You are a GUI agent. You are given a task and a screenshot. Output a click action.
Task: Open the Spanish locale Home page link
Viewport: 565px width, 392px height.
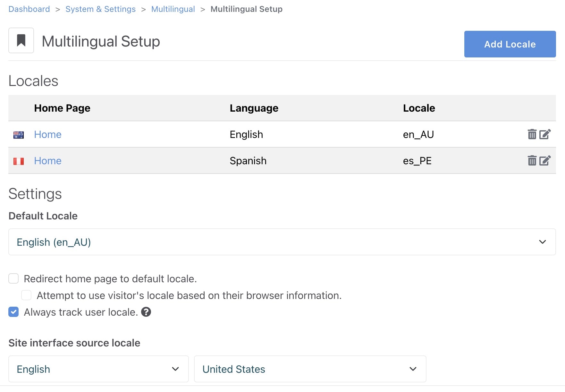[48, 161]
